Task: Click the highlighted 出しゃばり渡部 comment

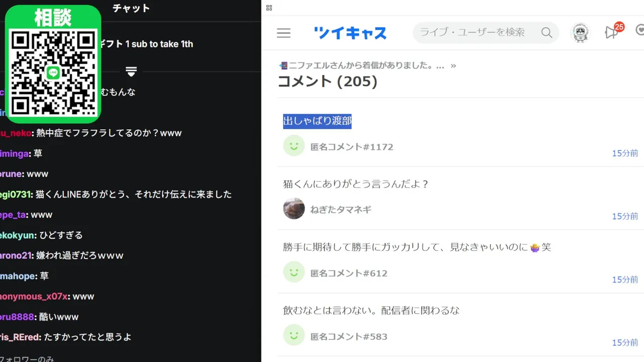Action: pos(317,121)
